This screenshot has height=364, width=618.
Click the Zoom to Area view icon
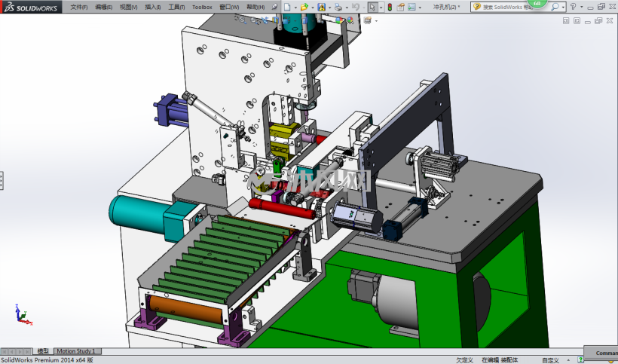click(255, 20)
